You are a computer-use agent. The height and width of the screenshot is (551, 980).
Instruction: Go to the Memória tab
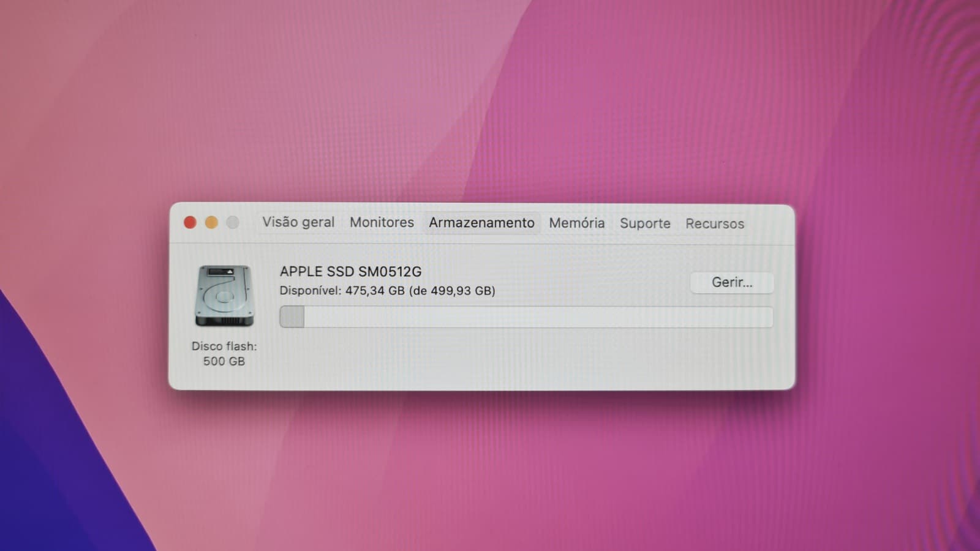click(576, 223)
